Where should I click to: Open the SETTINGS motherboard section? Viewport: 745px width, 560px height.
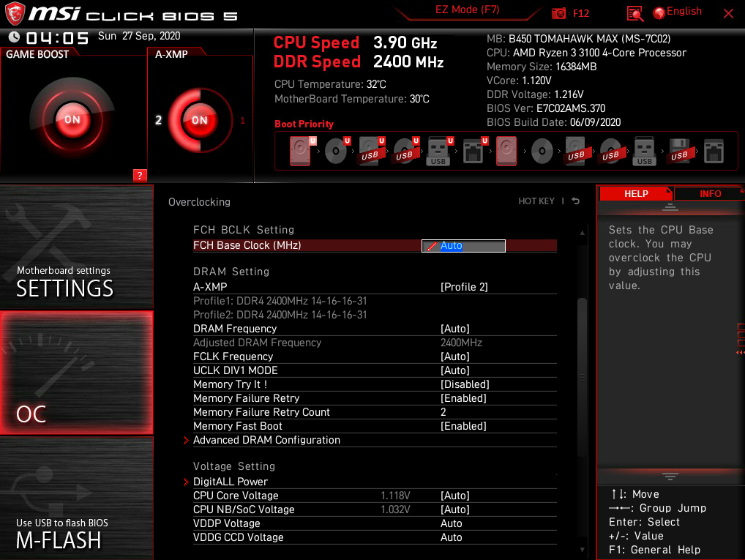[x=77, y=247]
